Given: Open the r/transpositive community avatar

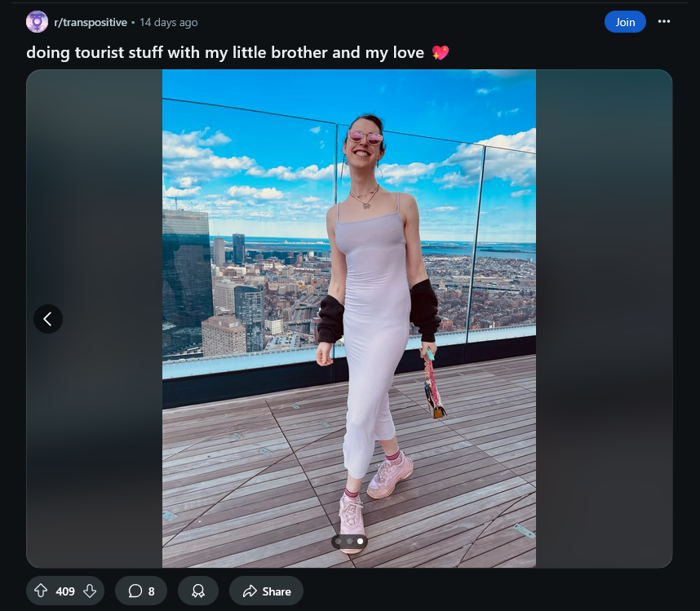Looking at the screenshot, I should click(37, 22).
